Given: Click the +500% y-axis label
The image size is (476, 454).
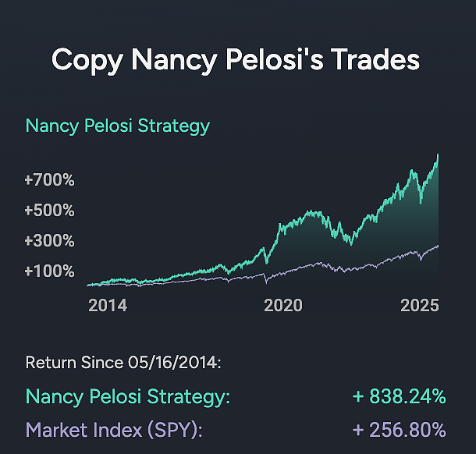Looking at the screenshot, I should (49, 211).
